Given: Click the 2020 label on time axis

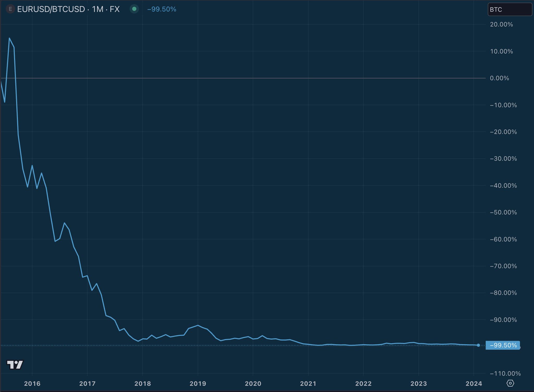Looking at the screenshot, I should pyautogui.click(x=253, y=383).
